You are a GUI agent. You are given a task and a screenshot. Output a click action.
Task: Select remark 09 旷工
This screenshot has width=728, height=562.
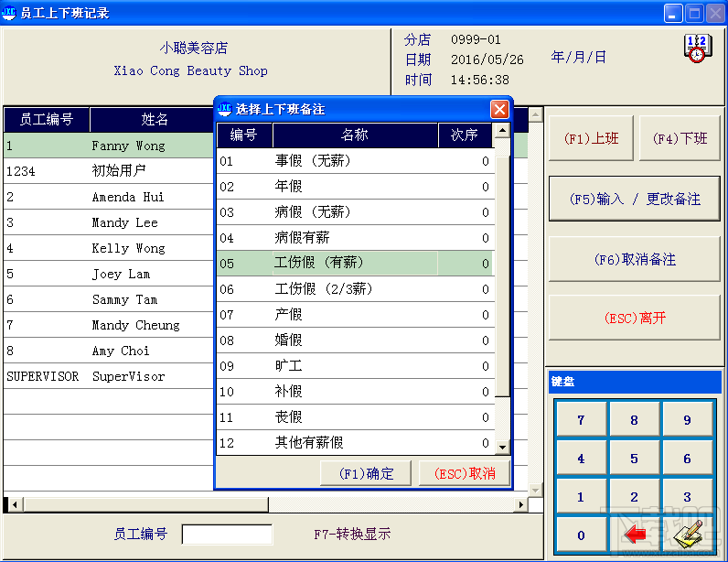[x=355, y=366]
